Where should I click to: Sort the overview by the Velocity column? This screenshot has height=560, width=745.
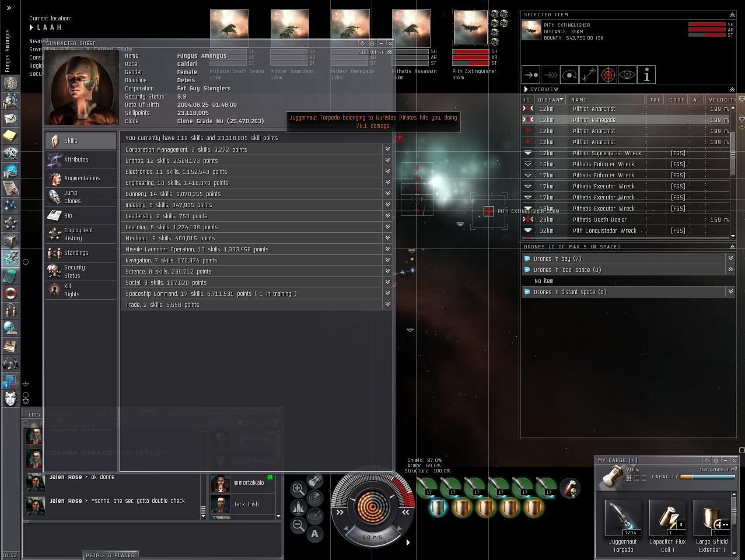722,100
